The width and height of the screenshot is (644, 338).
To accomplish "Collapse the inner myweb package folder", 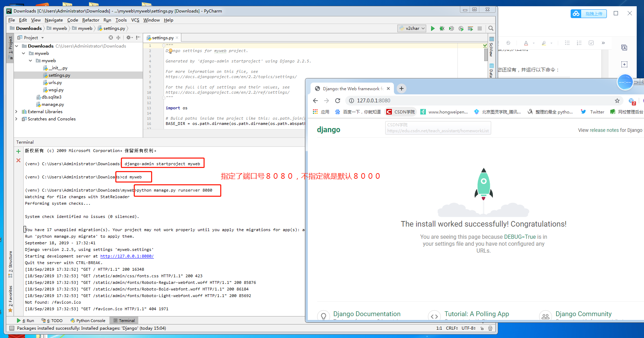I will (31, 61).
